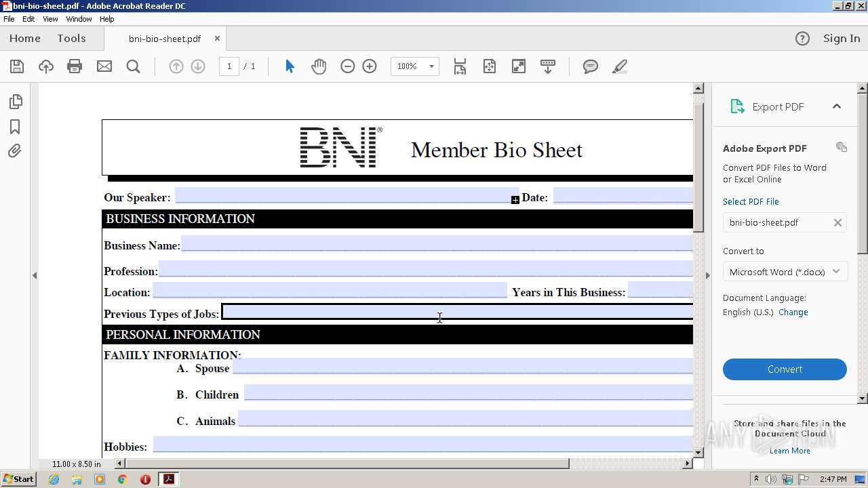
Task: Open the Edit menu
Action: (28, 19)
